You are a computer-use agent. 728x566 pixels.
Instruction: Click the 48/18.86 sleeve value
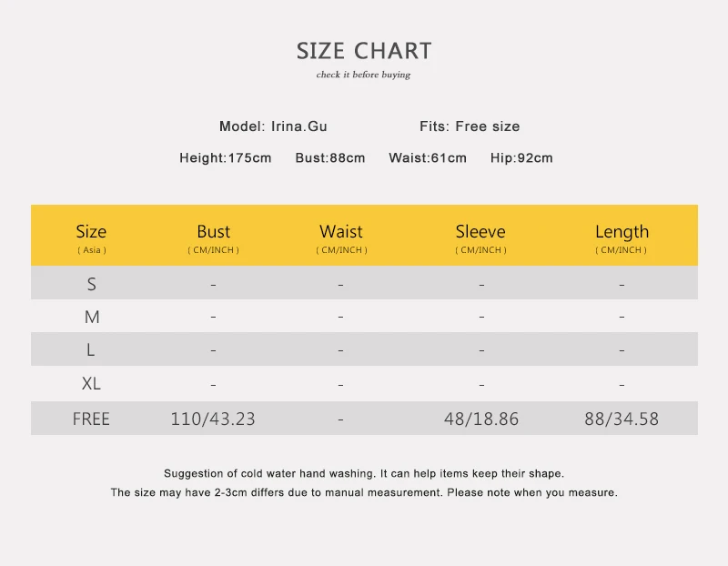[481, 419]
